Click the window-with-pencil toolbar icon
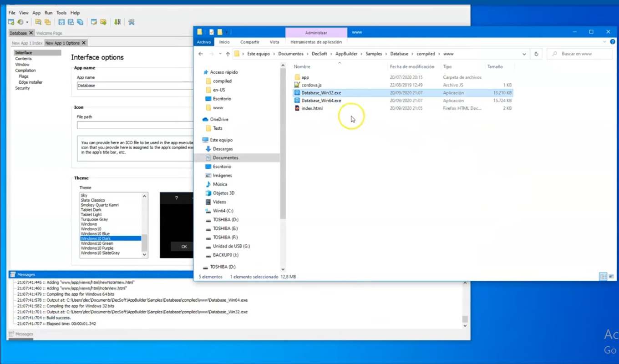 (94, 22)
